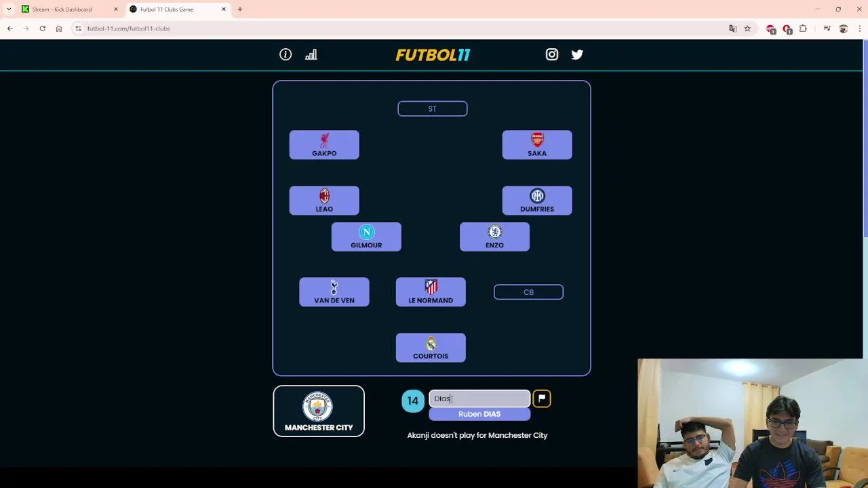Screen dimensions: 868x488
Task: Click the GAKPO player card
Action: click(324, 145)
